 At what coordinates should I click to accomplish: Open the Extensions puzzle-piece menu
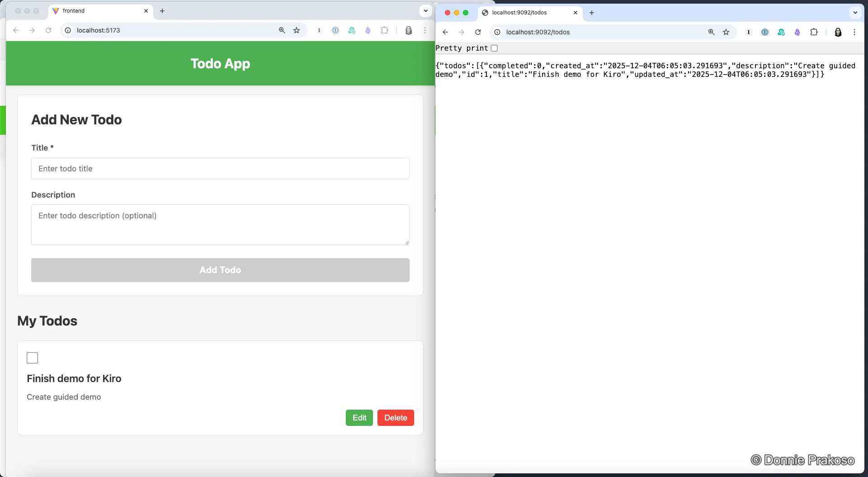384,30
